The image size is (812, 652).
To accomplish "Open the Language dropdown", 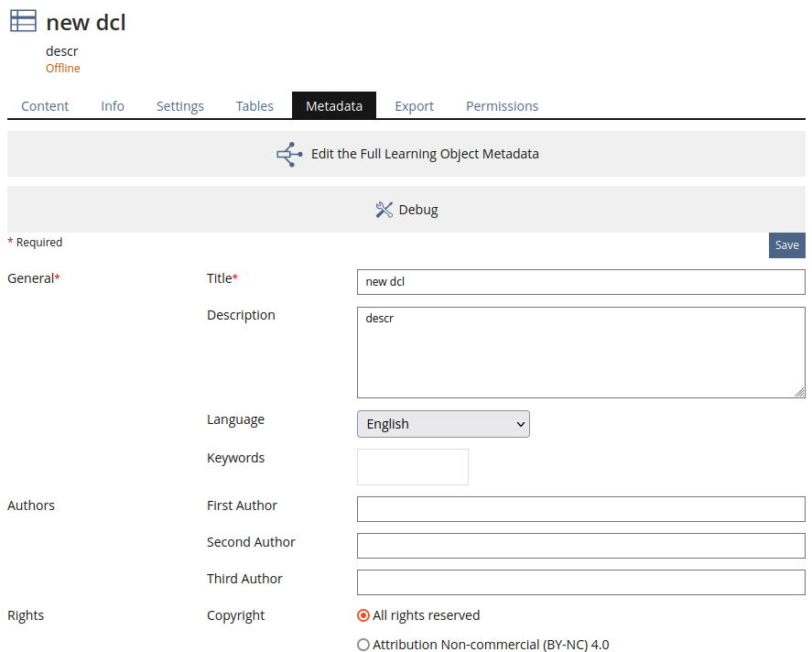I will tap(443, 424).
